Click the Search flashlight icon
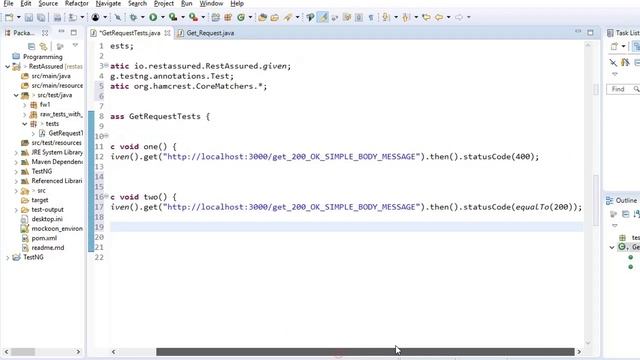Image resolution: width=640 pixels, height=360 pixels. (x=288, y=17)
